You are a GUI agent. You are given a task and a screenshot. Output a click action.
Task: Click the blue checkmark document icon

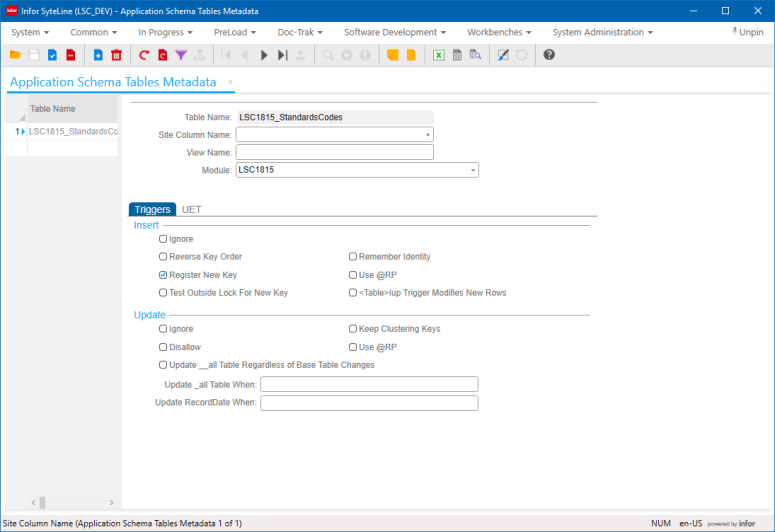click(x=52, y=55)
